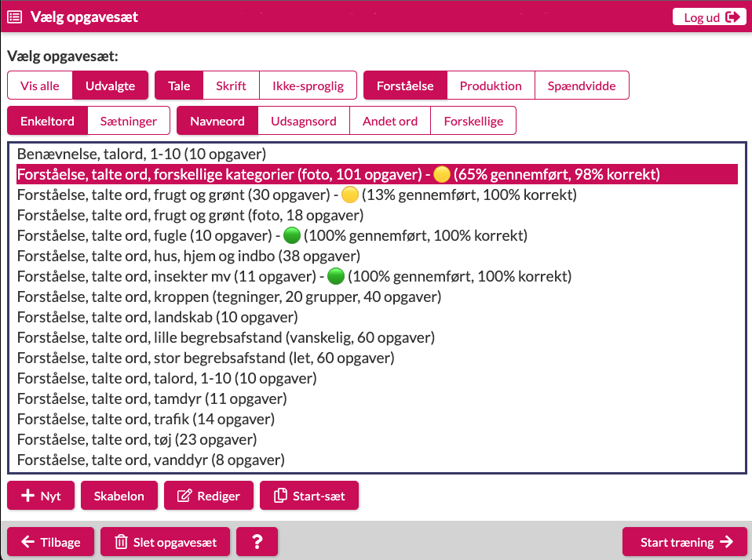Viewport: 752px width, 560px height.
Task: Click Start-sæt copy button
Action: [308, 496]
